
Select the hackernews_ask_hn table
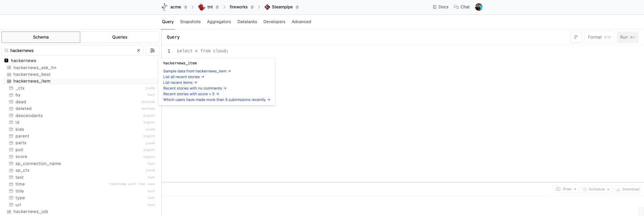pyautogui.click(x=35, y=68)
